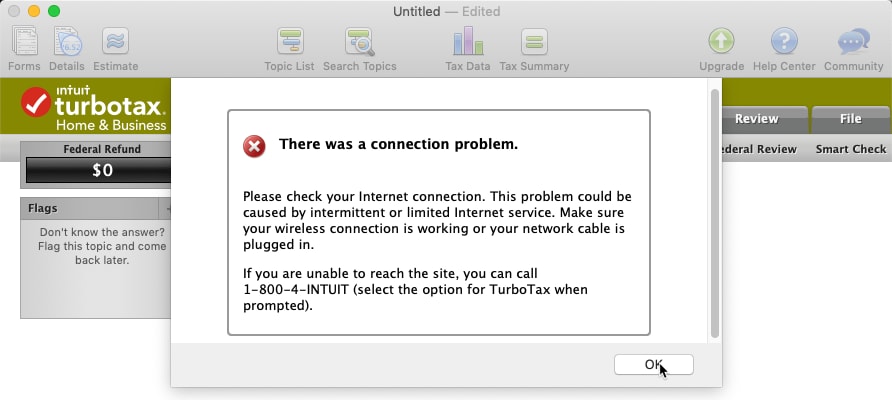
Task: Click the Federal Refund $0 display
Action: pos(99,170)
